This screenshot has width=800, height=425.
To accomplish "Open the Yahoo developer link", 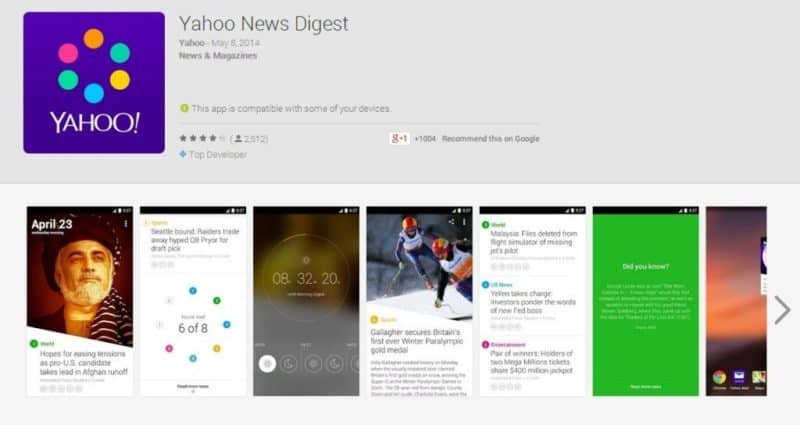I will click(x=192, y=43).
